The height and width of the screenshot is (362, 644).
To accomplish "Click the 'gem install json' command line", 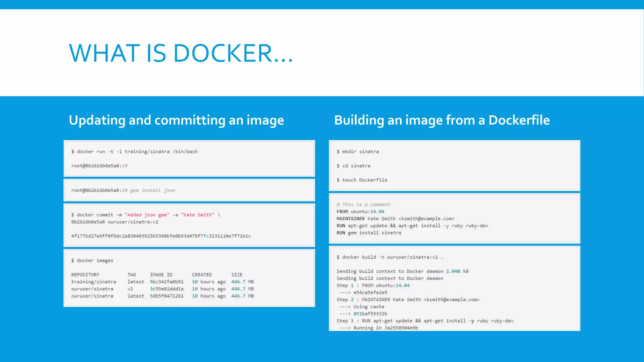I will pyautogui.click(x=123, y=190).
